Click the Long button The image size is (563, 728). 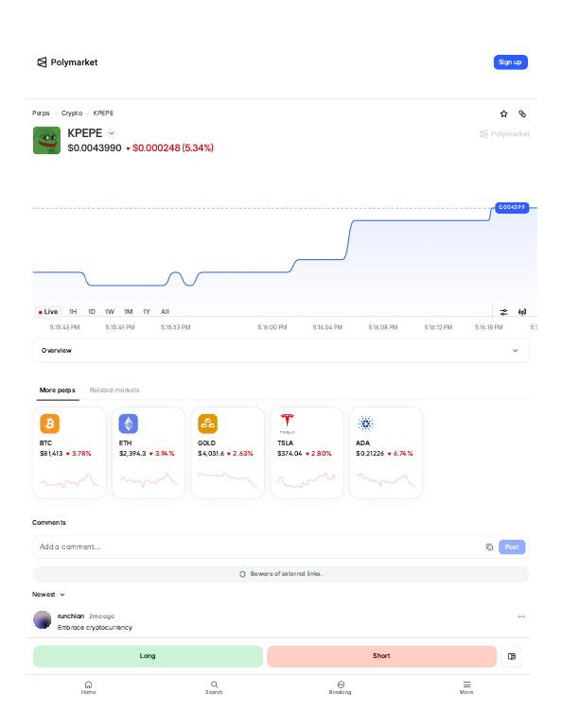148,656
